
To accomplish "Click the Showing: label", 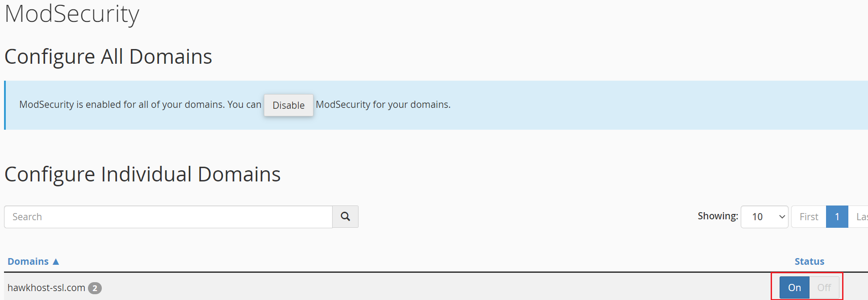I will [718, 216].
